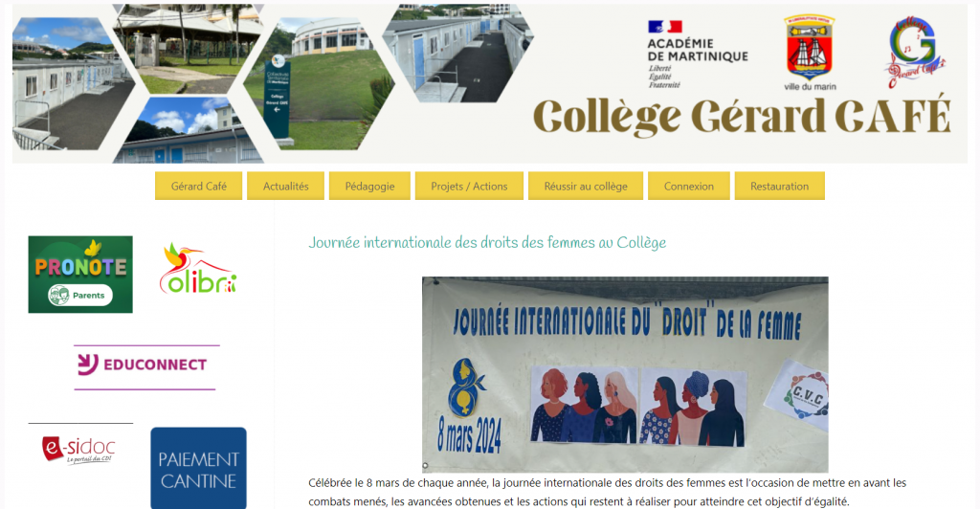This screenshot has width=980, height=509.
Task: Open the e-sidoc CDI portal logo
Action: [79, 449]
